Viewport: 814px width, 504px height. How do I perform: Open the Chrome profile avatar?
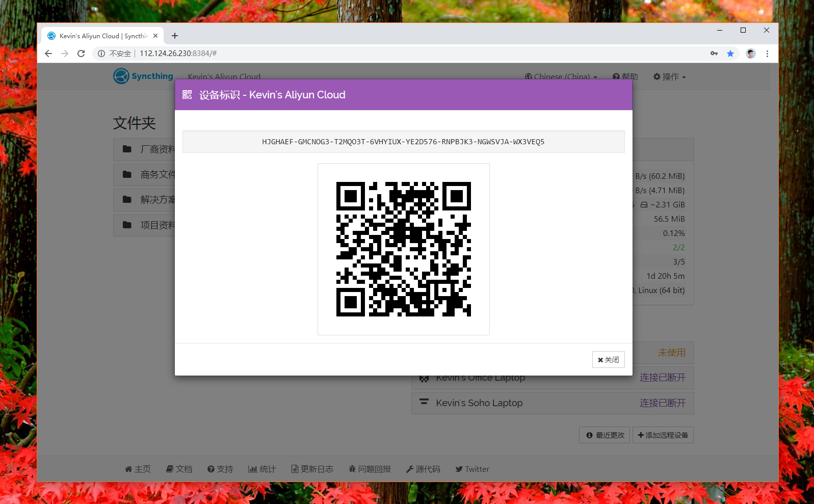pos(750,54)
